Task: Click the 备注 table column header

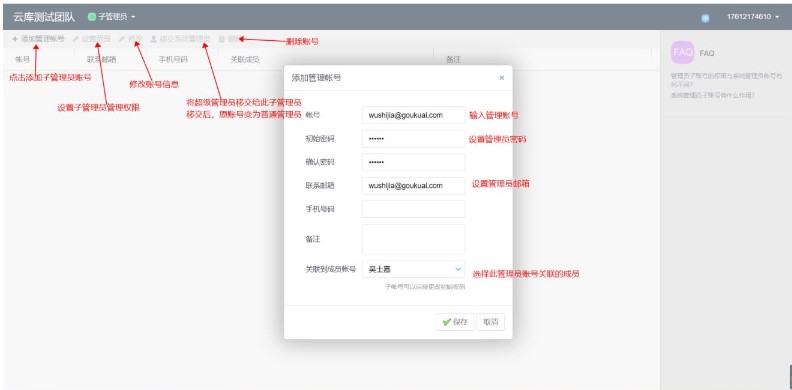Action: 453,59
